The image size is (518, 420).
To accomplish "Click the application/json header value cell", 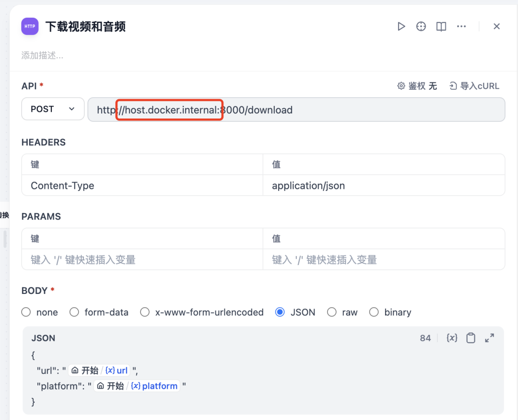I will coord(384,186).
